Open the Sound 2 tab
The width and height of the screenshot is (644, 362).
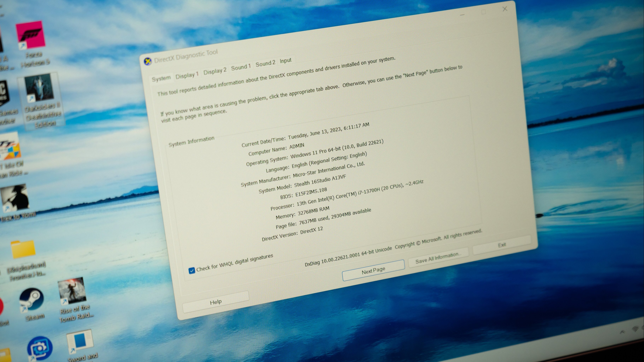pyautogui.click(x=265, y=63)
